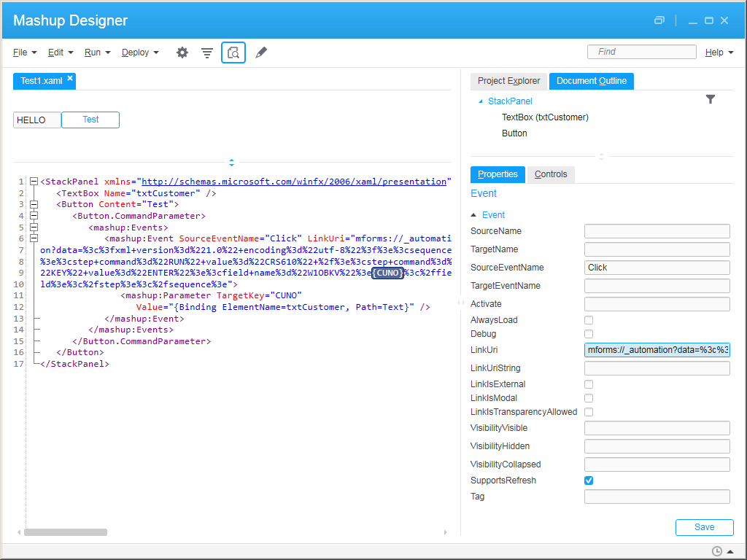Enable the AlwaysLoad checkbox

(589, 320)
